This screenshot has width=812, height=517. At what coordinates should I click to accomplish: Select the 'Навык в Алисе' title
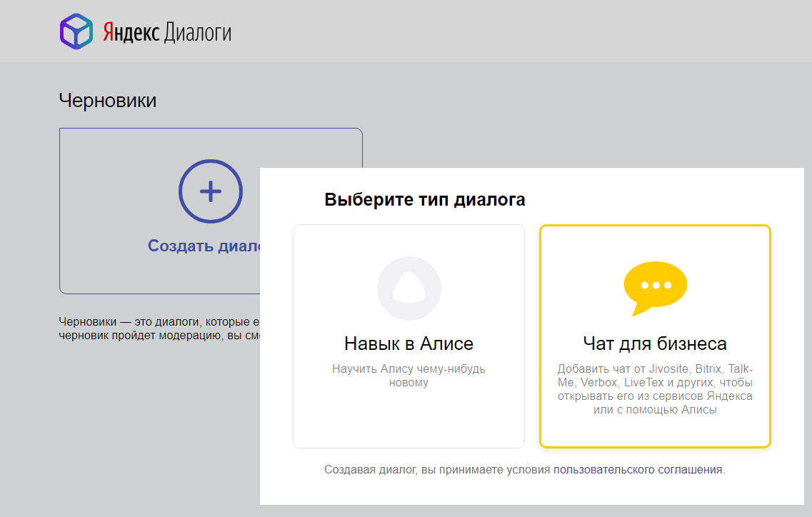click(408, 343)
